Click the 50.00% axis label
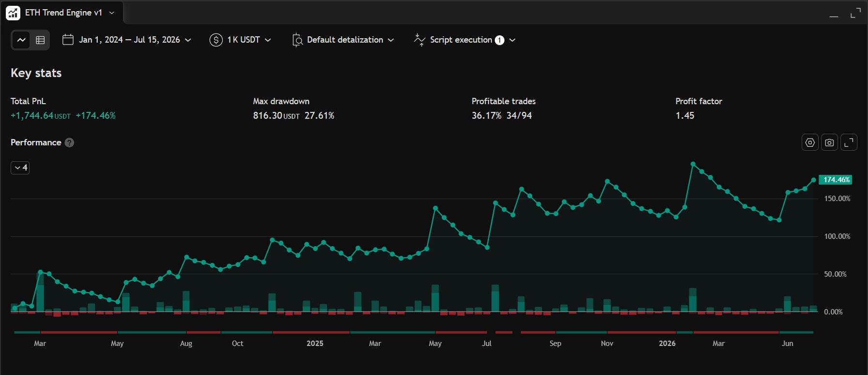This screenshot has height=375, width=868. point(835,274)
